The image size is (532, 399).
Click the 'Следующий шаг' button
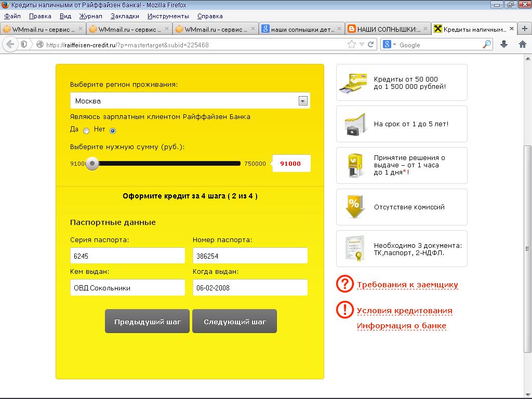[234, 321]
